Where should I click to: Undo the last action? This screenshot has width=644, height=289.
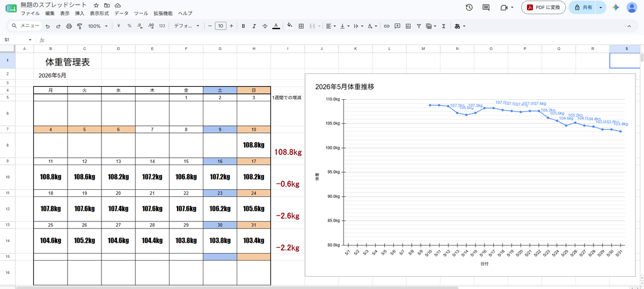click(48, 26)
